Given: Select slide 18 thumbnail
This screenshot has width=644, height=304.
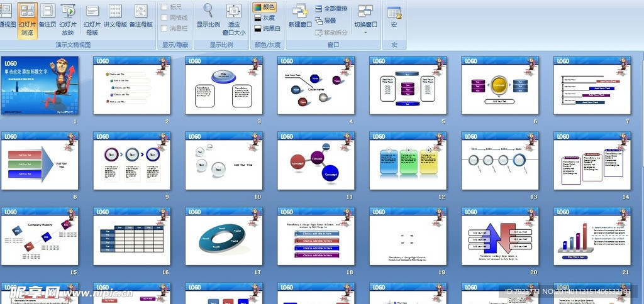Looking at the screenshot, I should pyautogui.click(x=316, y=236).
